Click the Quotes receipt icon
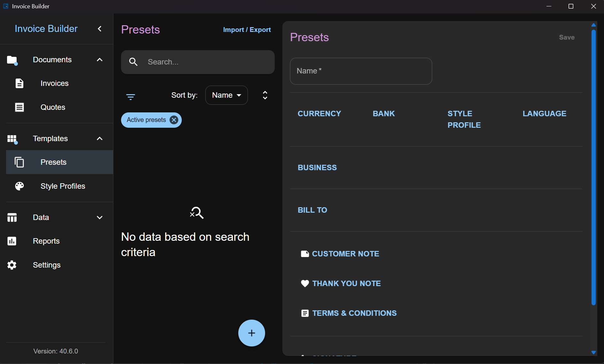Viewport: 604px width, 364px height. point(19,107)
